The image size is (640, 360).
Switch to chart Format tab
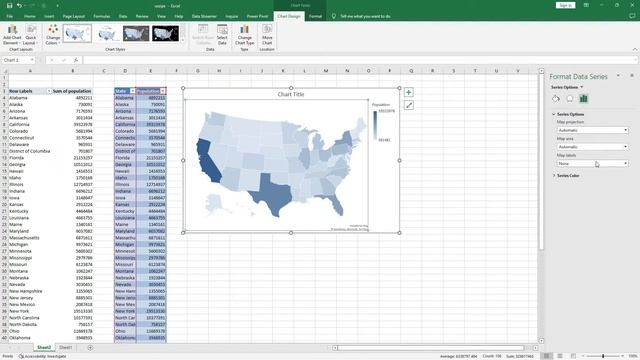(315, 16)
